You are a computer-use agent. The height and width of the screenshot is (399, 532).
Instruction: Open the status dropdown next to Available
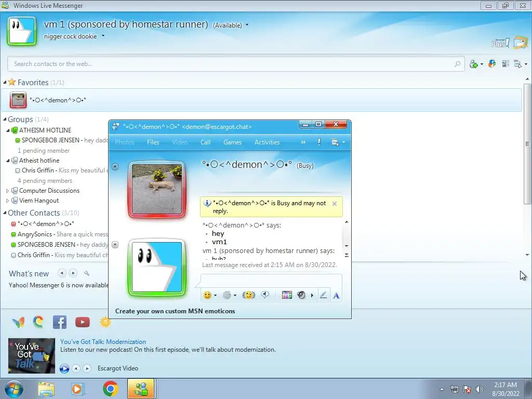(247, 25)
